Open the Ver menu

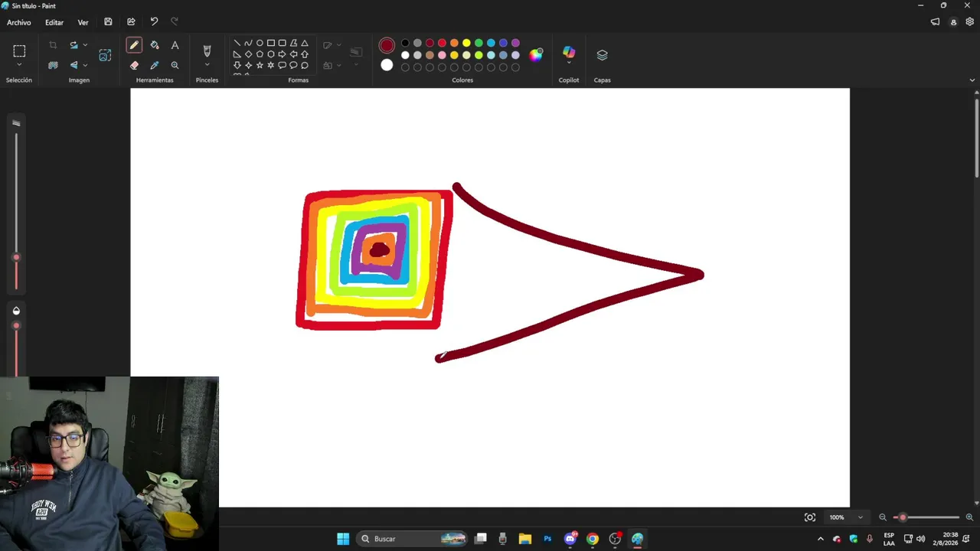83,22
